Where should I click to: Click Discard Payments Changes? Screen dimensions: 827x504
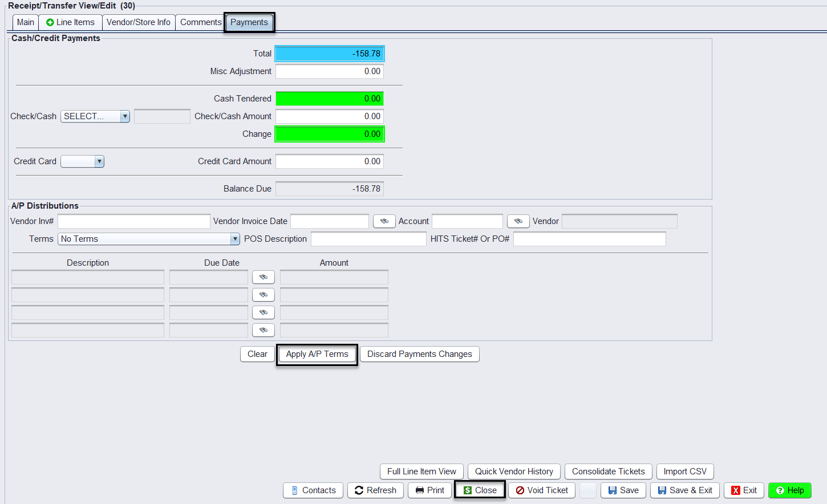(419, 354)
